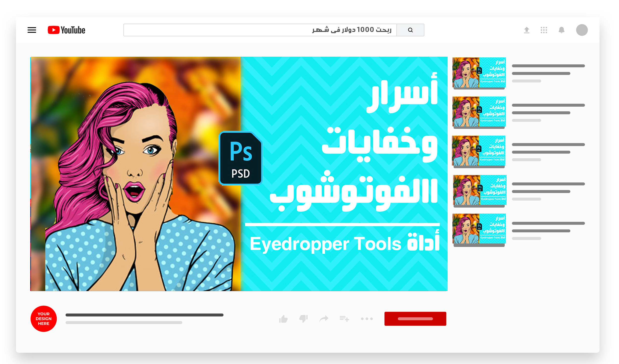This screenshot has height=364, width=619.
Task: Click the YouTube apps grid icon
Action: click(544, 30)
